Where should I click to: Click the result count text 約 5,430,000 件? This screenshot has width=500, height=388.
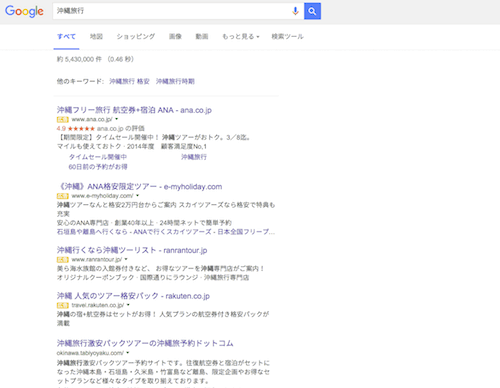coord(79,59)
